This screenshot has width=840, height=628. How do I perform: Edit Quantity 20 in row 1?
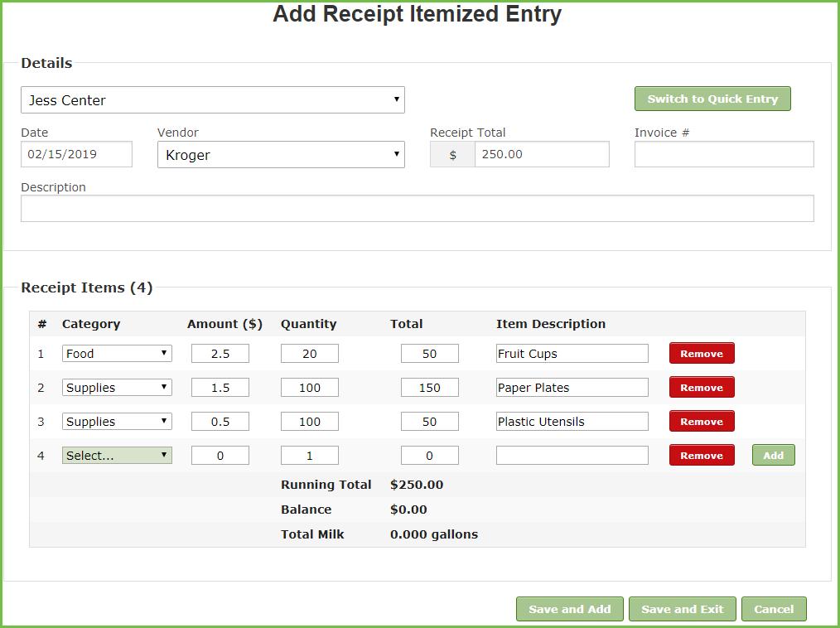tap(310, 354)
